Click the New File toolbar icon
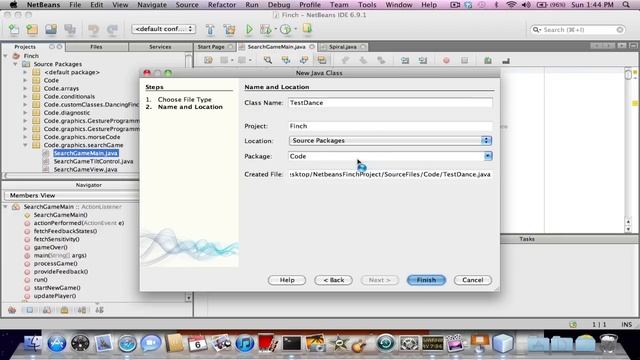 click(13, 29)
